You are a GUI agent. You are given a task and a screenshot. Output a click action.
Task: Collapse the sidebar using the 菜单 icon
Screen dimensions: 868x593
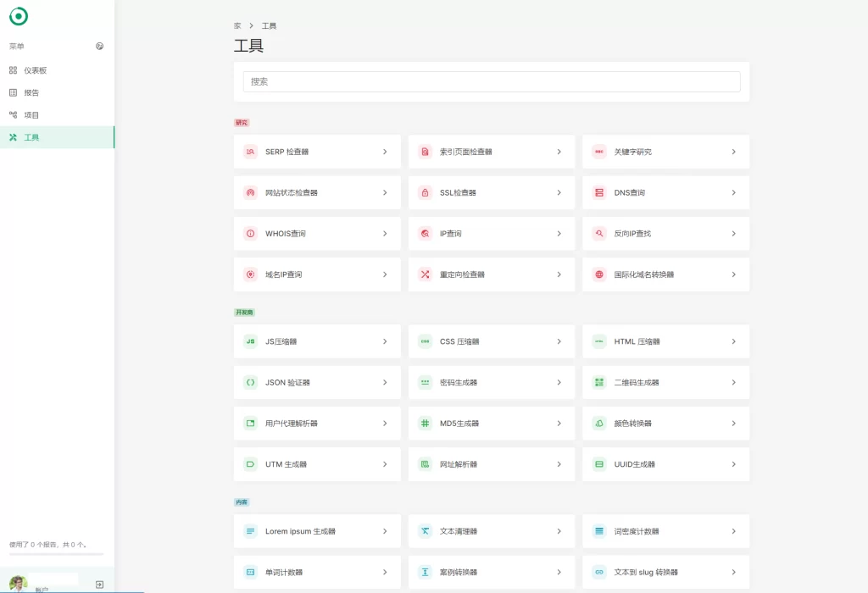(99, 46)
